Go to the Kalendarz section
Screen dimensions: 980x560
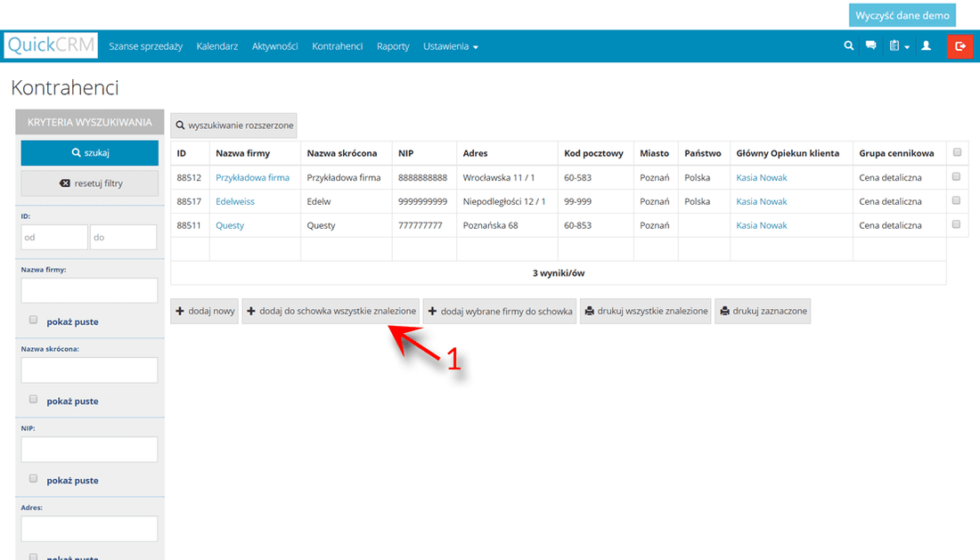coord(216,46)
